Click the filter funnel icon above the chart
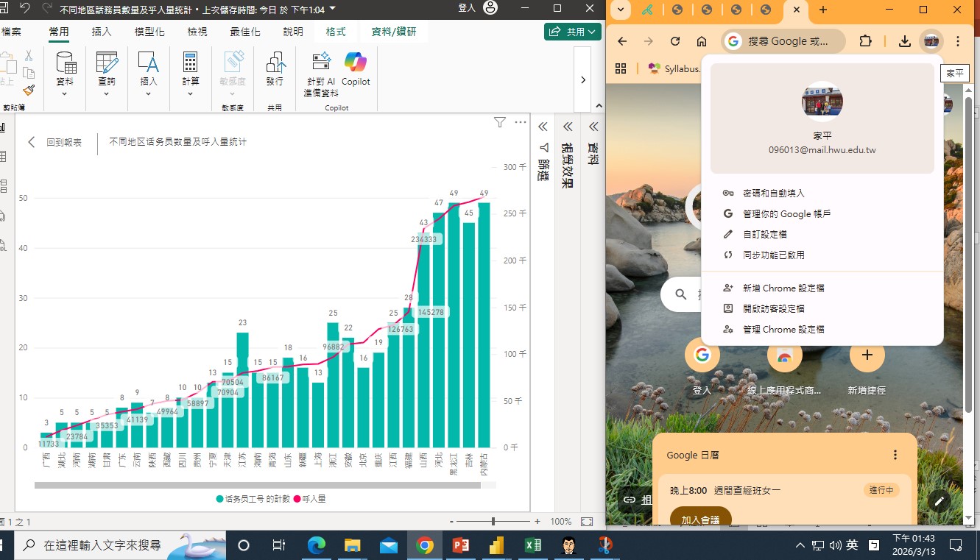Screen dimensions: 980x560 coord(499,123)
